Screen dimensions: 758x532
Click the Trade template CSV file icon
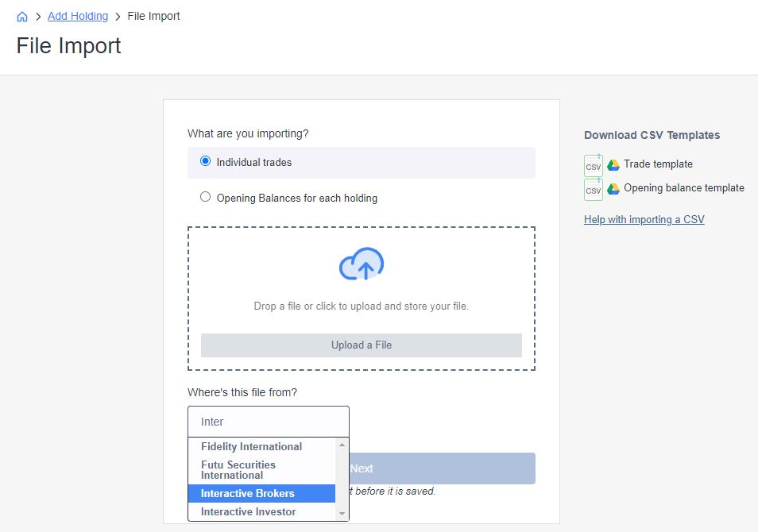pyautogui.click(x=594, y=165)
